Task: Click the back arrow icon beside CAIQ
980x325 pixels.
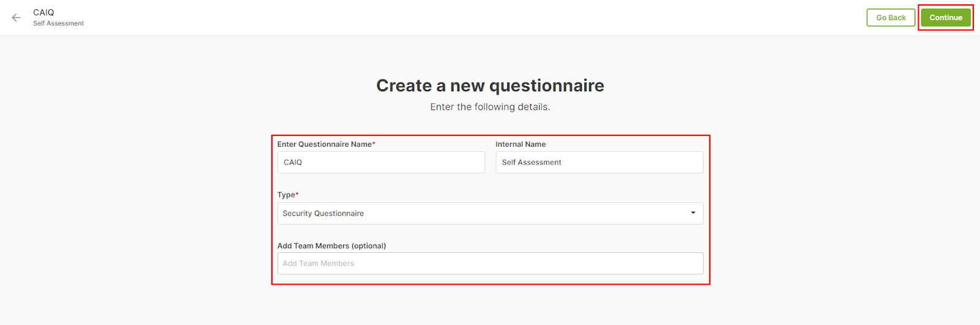Action: click(17, 18)
